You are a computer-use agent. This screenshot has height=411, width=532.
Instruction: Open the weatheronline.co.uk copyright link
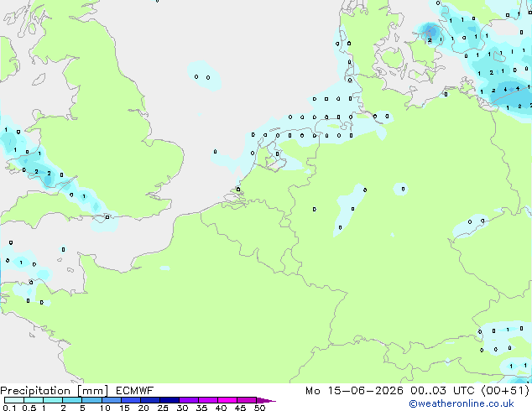[461, 403]
